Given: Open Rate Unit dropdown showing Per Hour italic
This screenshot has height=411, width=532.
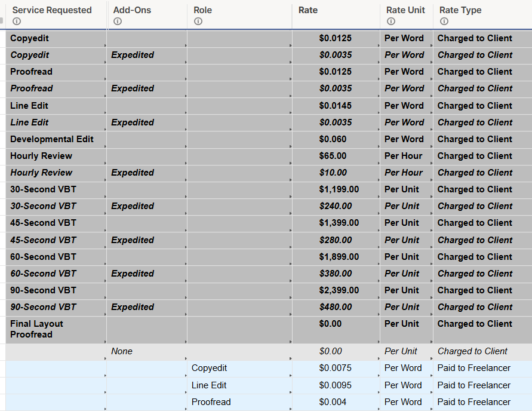Looking at the screenshot, I should click(407, 173).
